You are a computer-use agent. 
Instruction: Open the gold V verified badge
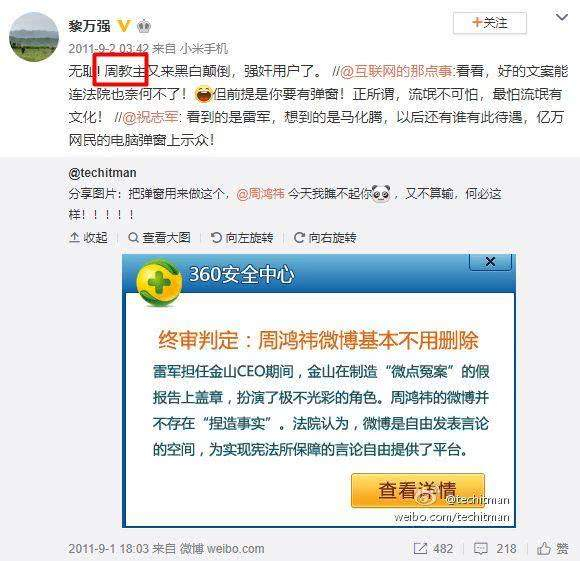[x=124, y=26]
